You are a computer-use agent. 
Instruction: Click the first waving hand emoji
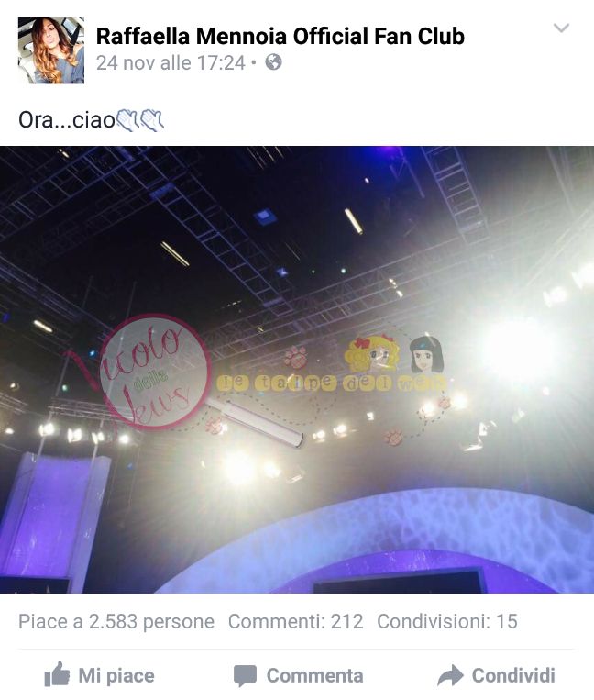126,120
